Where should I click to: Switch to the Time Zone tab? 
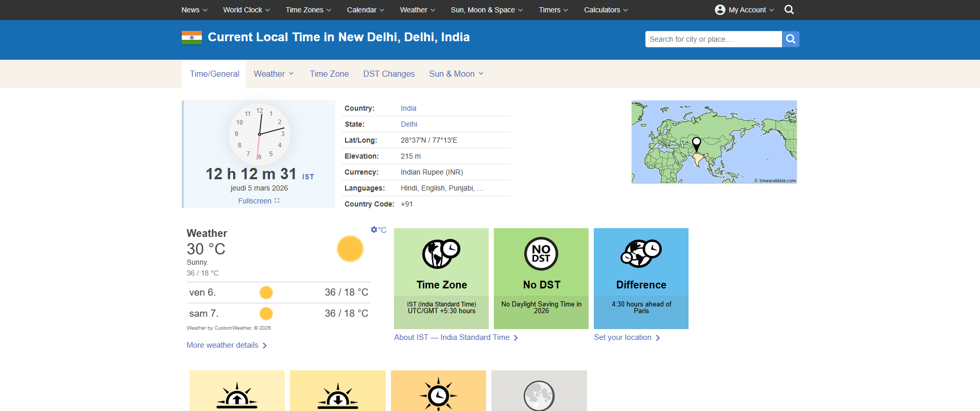(x=329, y=74)
